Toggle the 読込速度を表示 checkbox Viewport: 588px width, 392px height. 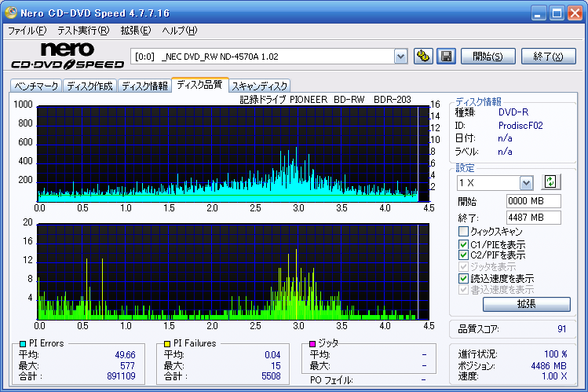click(463, 278)
